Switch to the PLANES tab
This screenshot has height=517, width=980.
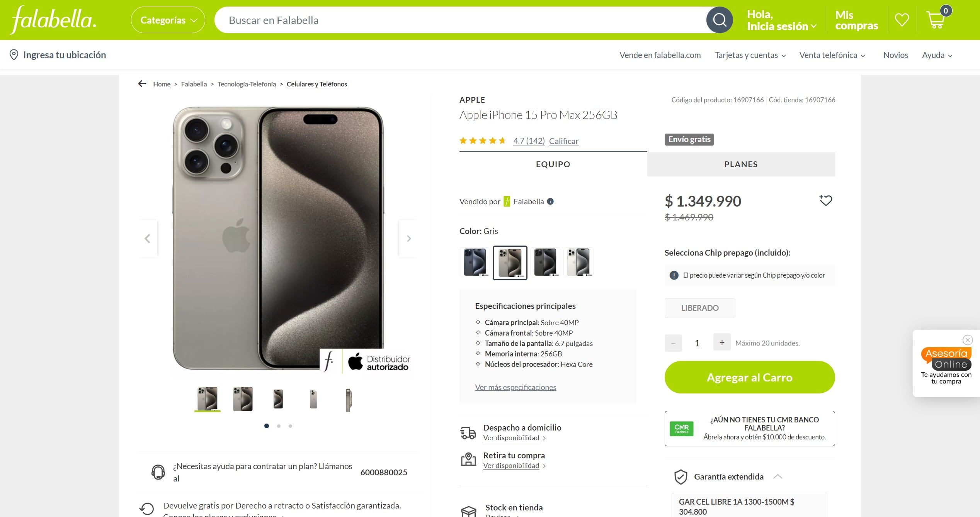(740, 164)
